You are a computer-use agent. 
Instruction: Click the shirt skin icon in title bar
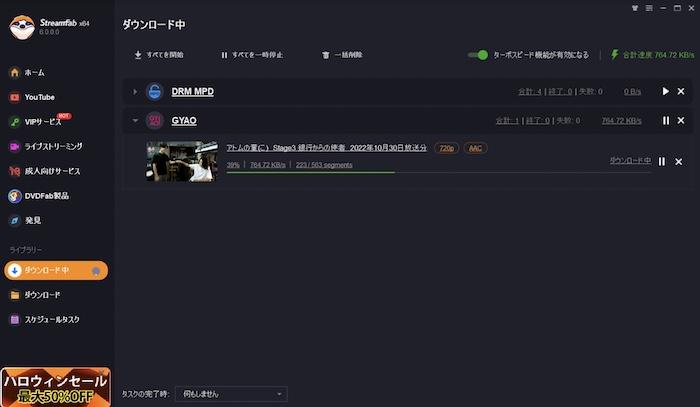[x=635, y=8]
